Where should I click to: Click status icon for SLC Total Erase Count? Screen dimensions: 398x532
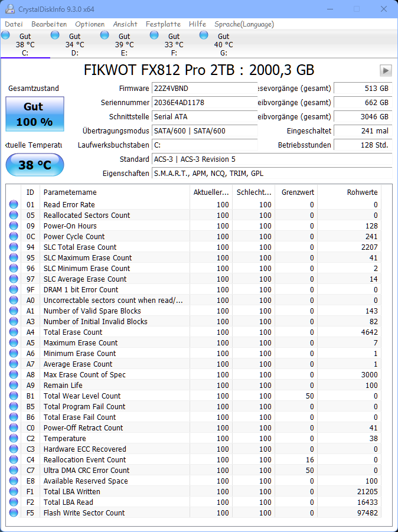tap(14, 247)
